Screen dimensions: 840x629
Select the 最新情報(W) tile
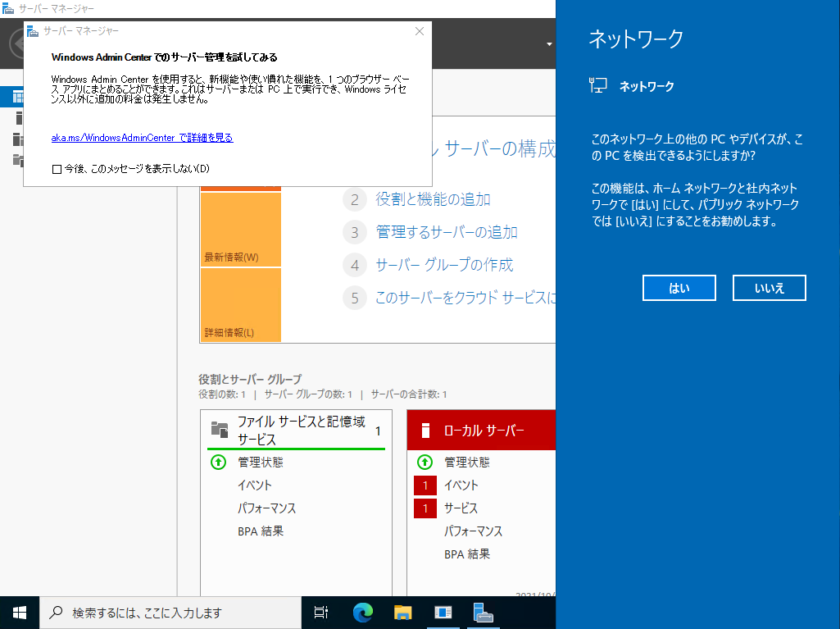coord(241,230)
